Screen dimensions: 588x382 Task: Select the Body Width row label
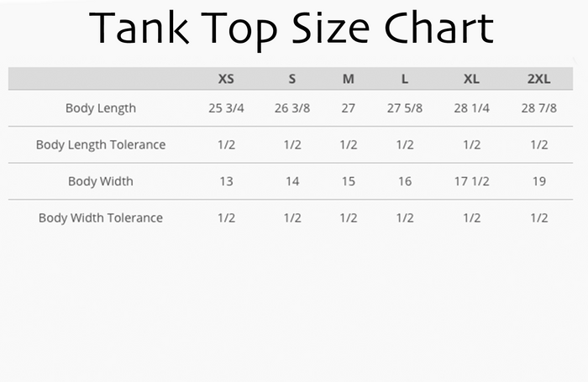point(101,181)
